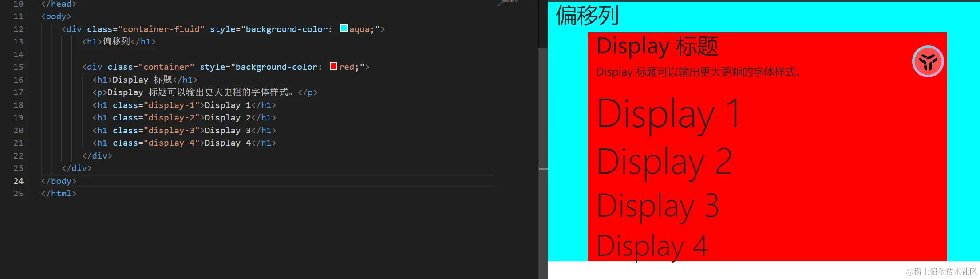Click the <body> opening tag on line 11

[56, 16]
